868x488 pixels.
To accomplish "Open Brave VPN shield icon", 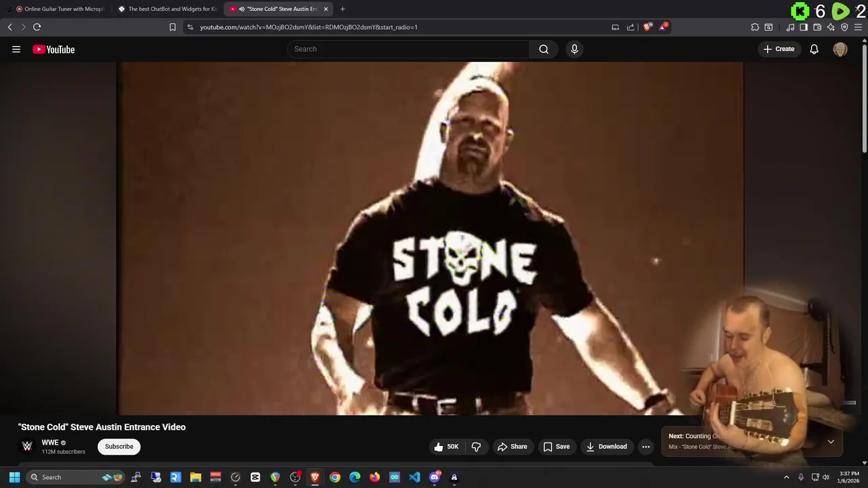I will click(x=844, y=27).
